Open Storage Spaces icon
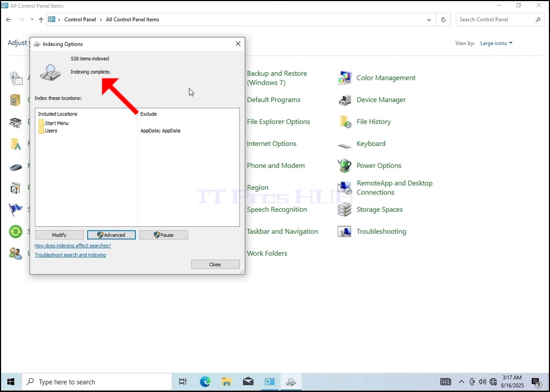 tap(345, 210)
